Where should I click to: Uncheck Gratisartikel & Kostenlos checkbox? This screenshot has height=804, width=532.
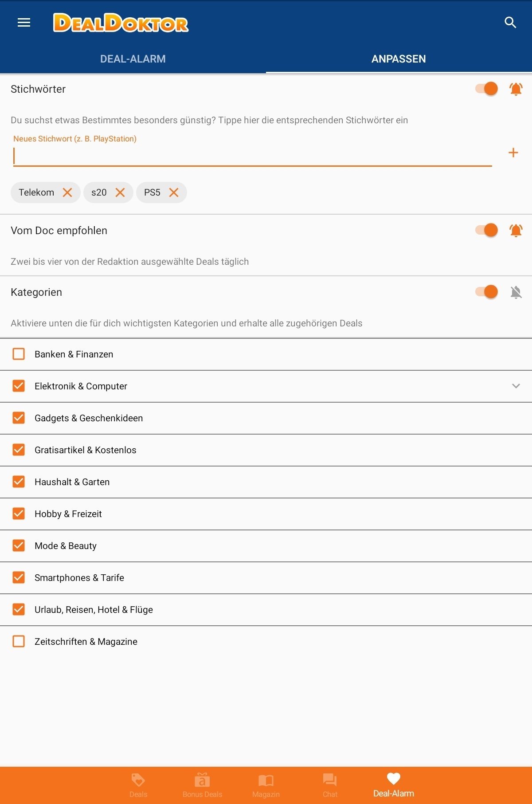pyautogui.click(x=19, y=450)
